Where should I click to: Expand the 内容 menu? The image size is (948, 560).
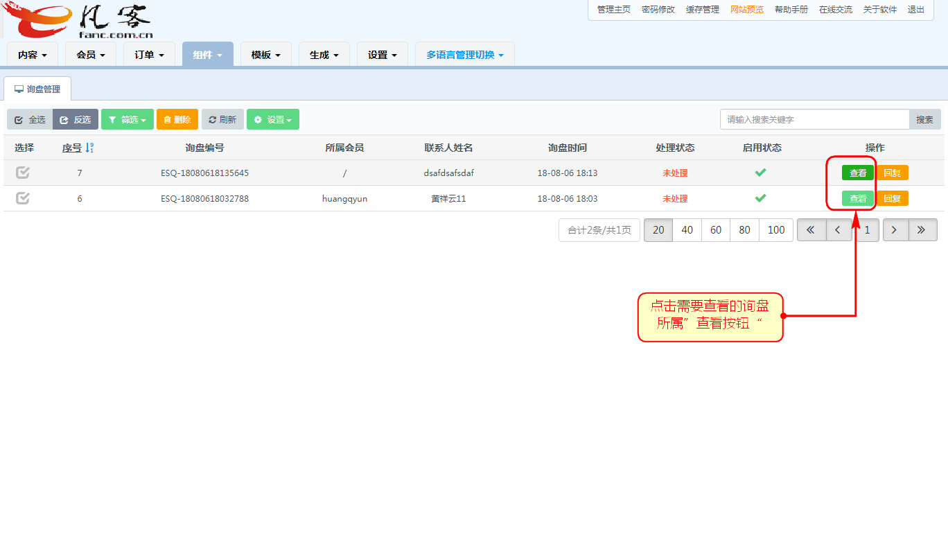33,55
